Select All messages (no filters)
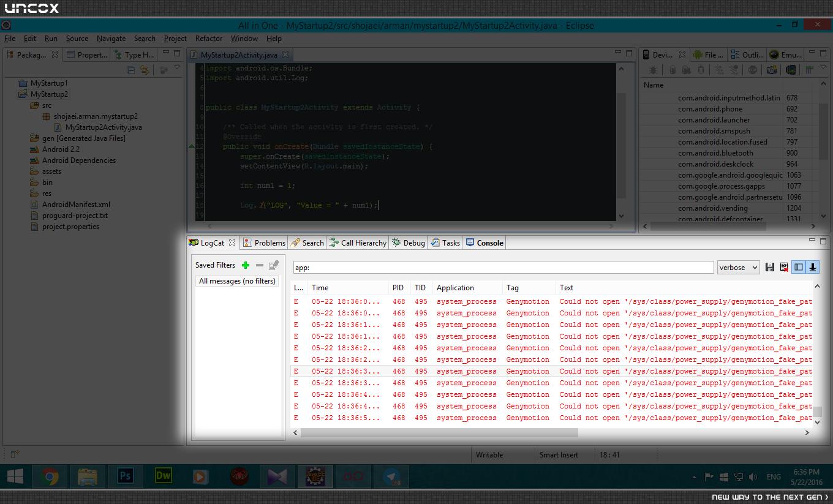833x504 pixels. [x=237, y=281]
